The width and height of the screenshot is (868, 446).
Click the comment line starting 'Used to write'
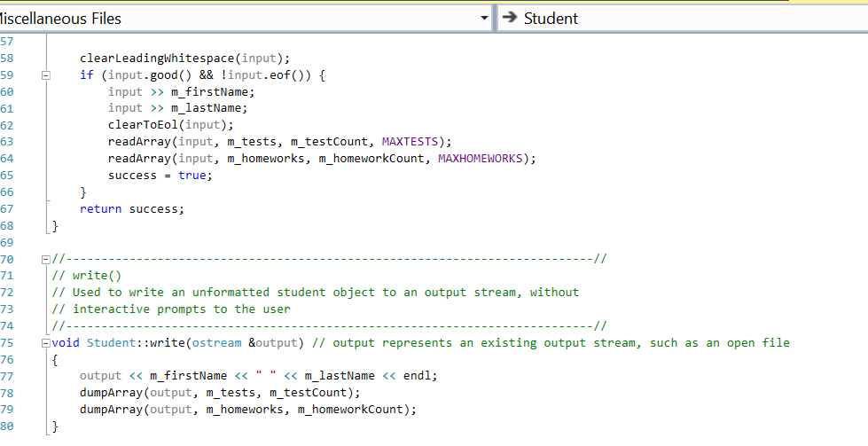pos(316,293)
